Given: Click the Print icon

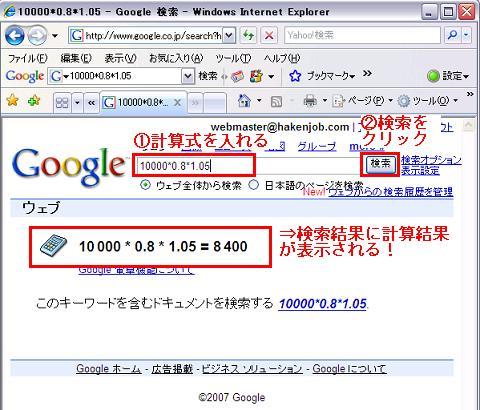Looking at the screenshot, I should 310,100.
